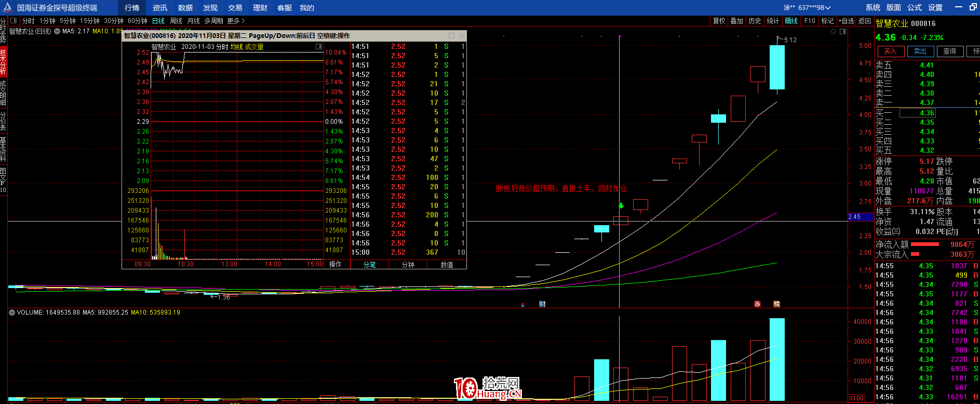
Task: Open the 交易 menu
Action: click(235, 8)
